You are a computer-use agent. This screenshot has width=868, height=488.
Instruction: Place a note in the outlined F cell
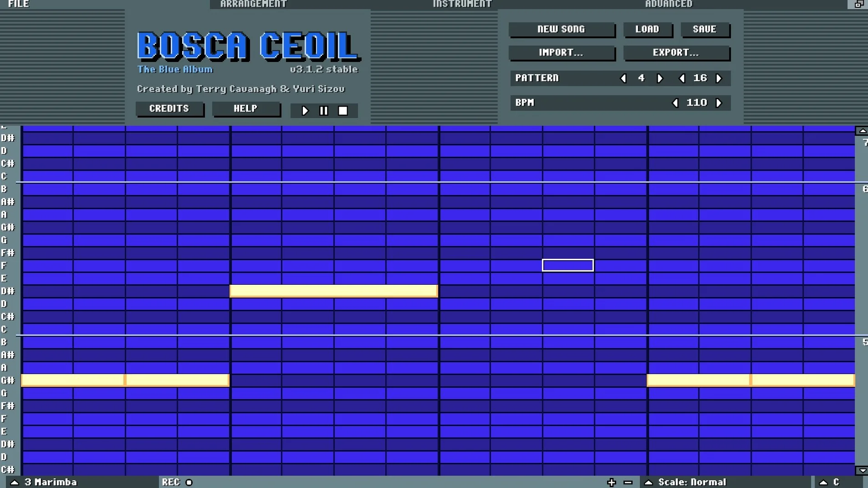(x=568, y=265)
